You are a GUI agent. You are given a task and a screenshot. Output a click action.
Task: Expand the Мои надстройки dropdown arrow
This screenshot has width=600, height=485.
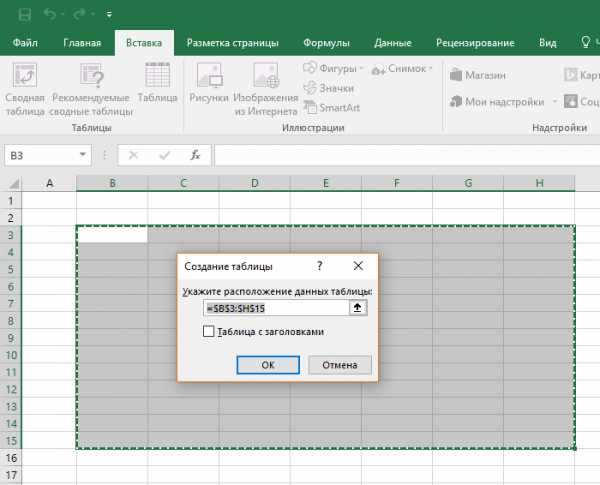pyautogui.click(x=554, y=102)
